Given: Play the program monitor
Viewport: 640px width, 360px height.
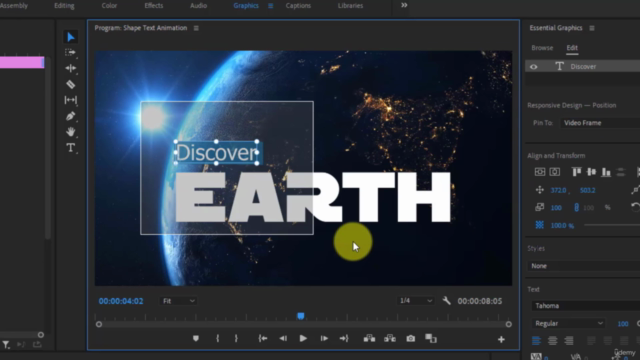Looking at the screenshot, I should click(303, 338).
